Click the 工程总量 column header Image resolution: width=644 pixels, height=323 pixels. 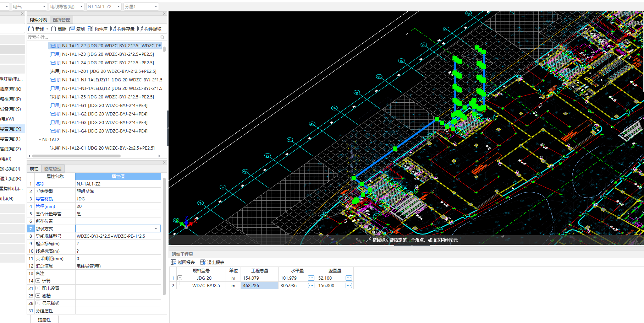pyautogui.click(x=259, y=270)
